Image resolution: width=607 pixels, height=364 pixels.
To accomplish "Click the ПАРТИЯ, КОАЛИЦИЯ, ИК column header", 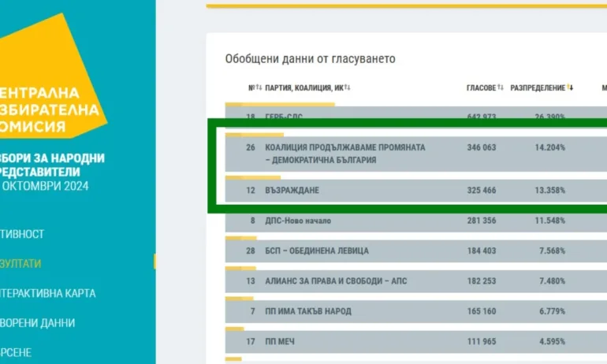I will [x=304, y=87].
